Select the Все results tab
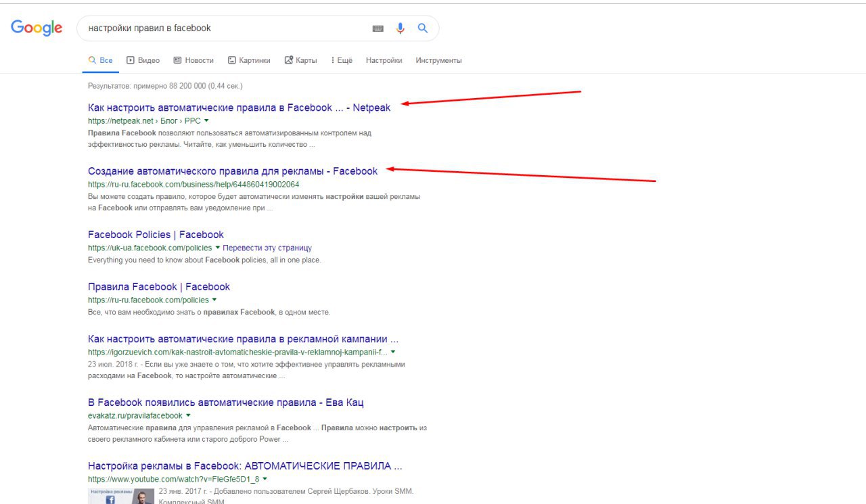 [101, 60]
